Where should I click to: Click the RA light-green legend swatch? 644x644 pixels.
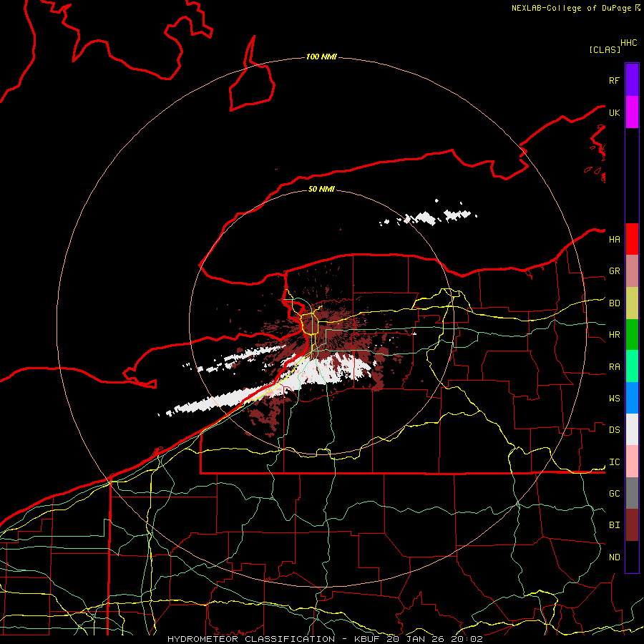point(632,366)
